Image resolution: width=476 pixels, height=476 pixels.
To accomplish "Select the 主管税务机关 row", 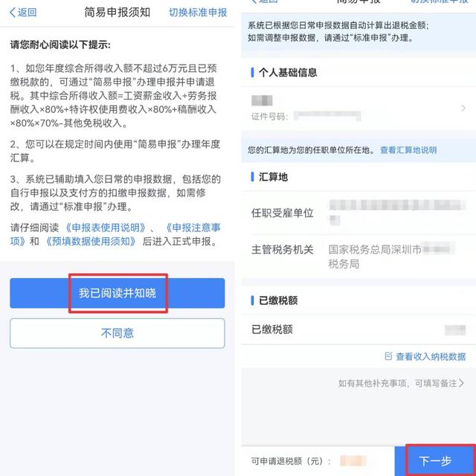I will click(x=358, y=257).
